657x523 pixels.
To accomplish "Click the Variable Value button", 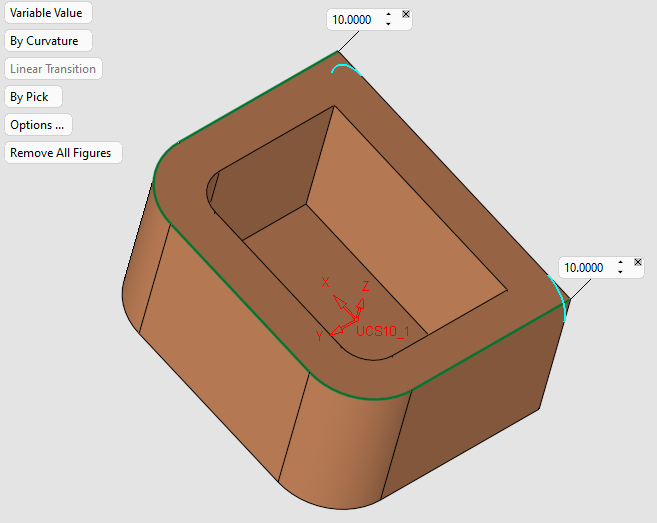I will (47, 13).
